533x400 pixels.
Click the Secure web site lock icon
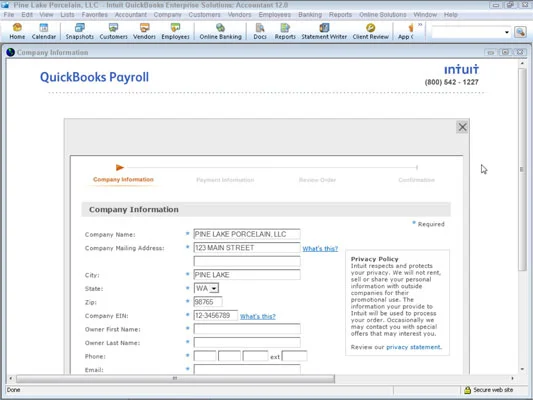tap(467, 390)
